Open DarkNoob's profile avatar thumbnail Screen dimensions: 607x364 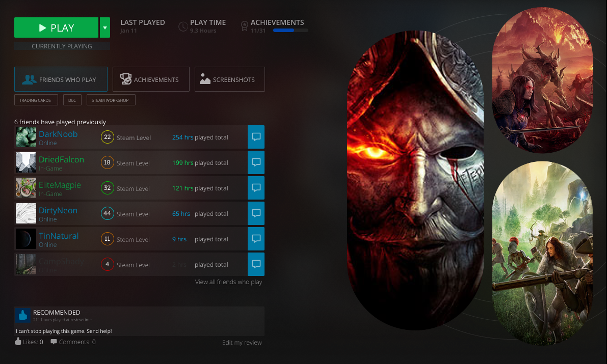click(x=26, y=137)
